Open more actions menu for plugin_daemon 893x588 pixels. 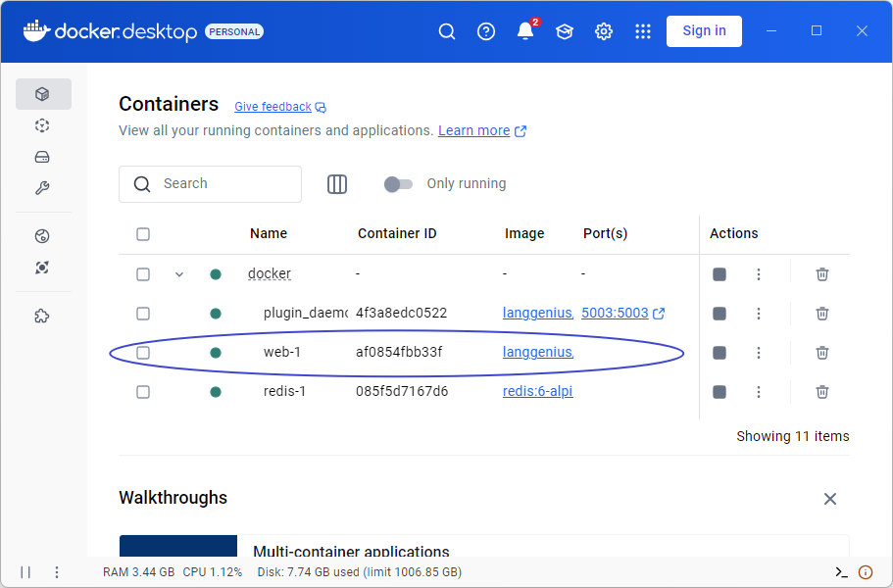[758, 314]
